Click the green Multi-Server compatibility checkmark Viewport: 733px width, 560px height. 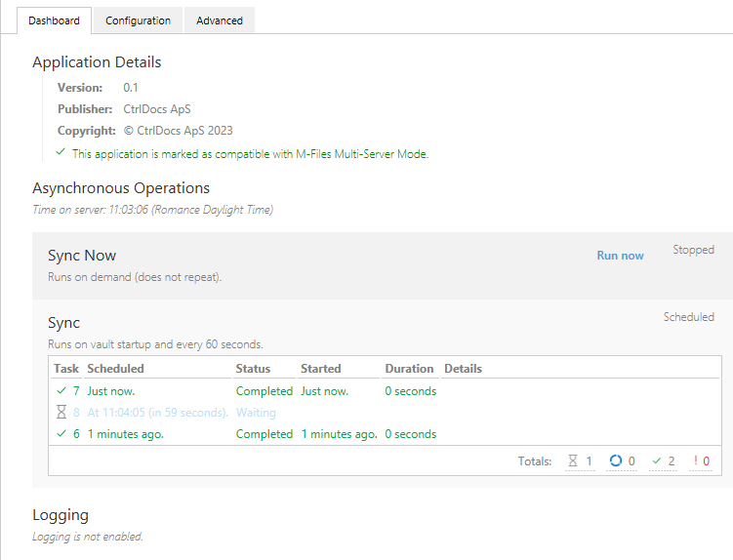[61, 152]
